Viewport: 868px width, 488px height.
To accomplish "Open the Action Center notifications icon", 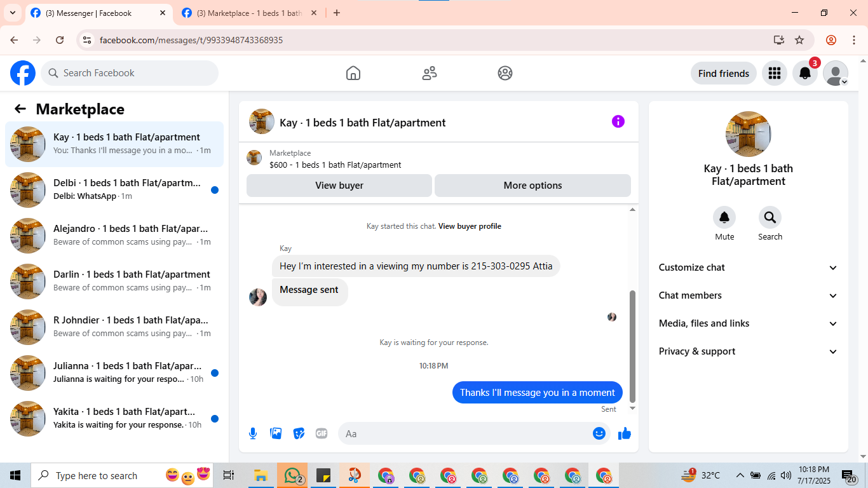I will (849, 475).
